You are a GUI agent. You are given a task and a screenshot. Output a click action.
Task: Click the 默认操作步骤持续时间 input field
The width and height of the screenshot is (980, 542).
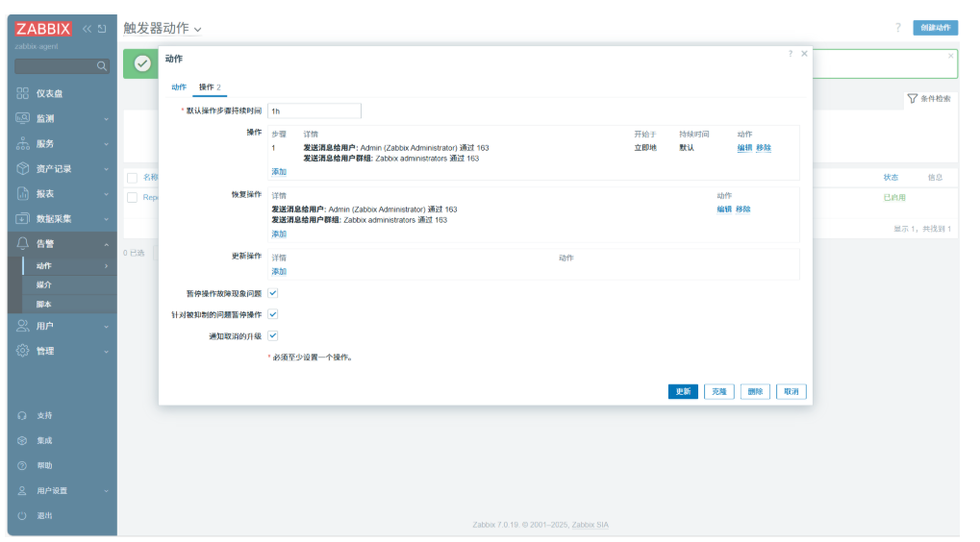[314, 111]
